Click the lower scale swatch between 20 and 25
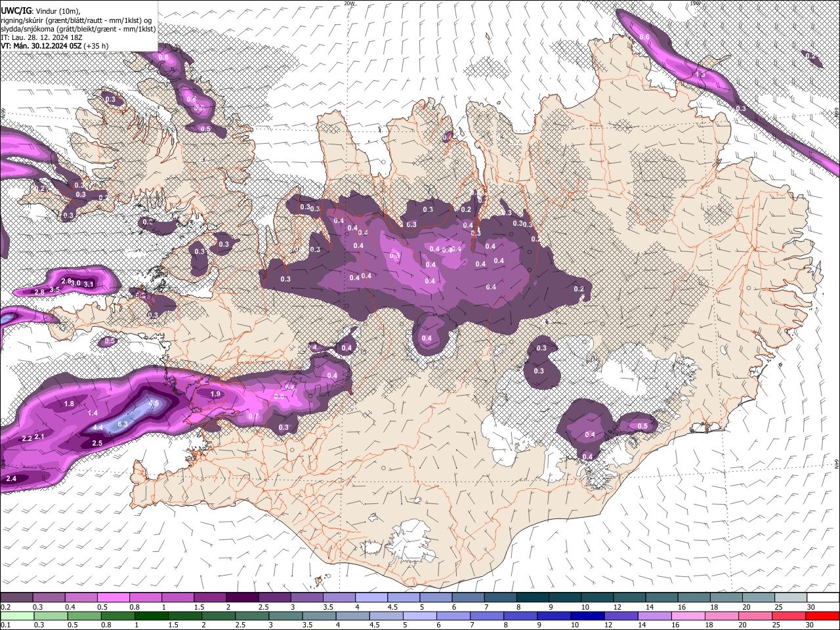The image size is (840, 630). click(x=756, y=616)
